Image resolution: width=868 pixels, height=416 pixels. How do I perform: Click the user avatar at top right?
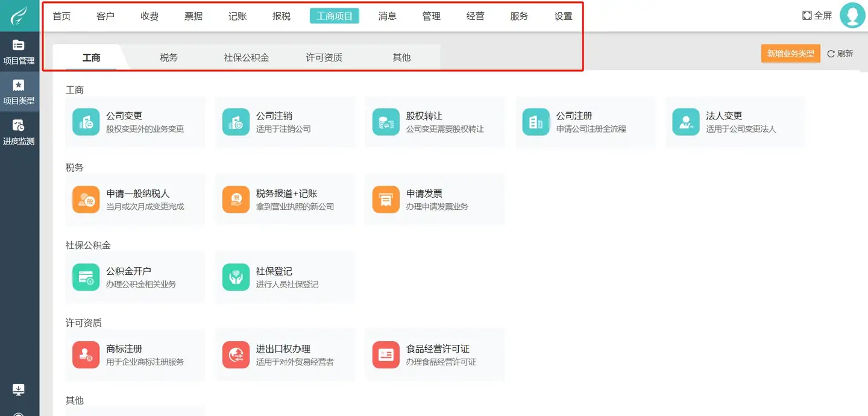852,16
